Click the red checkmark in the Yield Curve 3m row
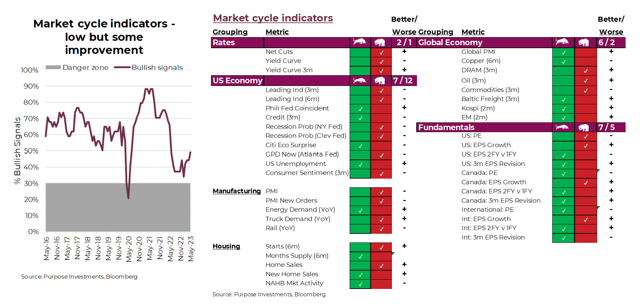This screenshot has height=305, width=644. (381, 71)
